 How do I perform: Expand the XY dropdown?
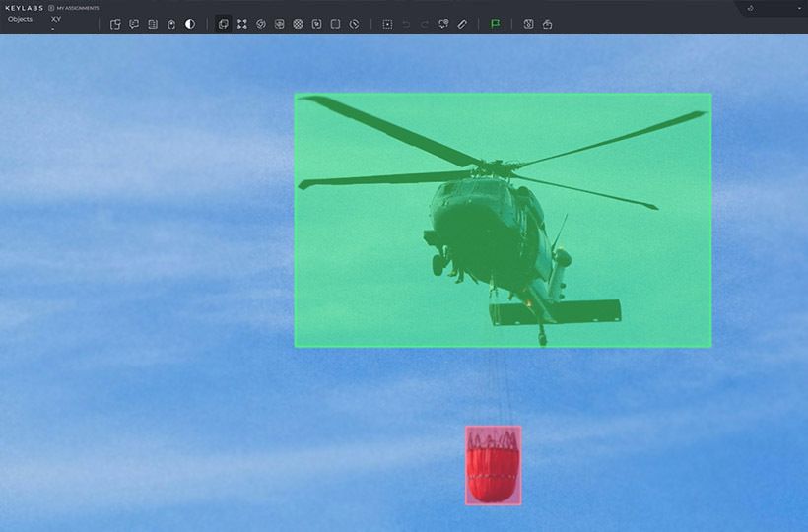[x=56, y=20]
